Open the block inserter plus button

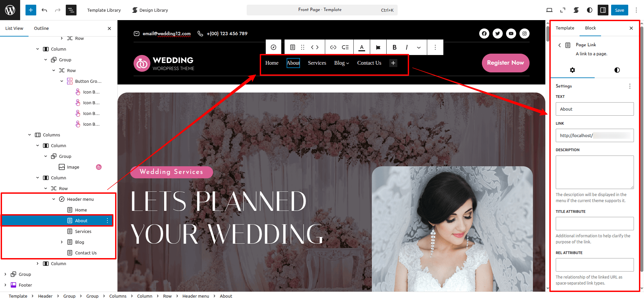click(31, 10)
